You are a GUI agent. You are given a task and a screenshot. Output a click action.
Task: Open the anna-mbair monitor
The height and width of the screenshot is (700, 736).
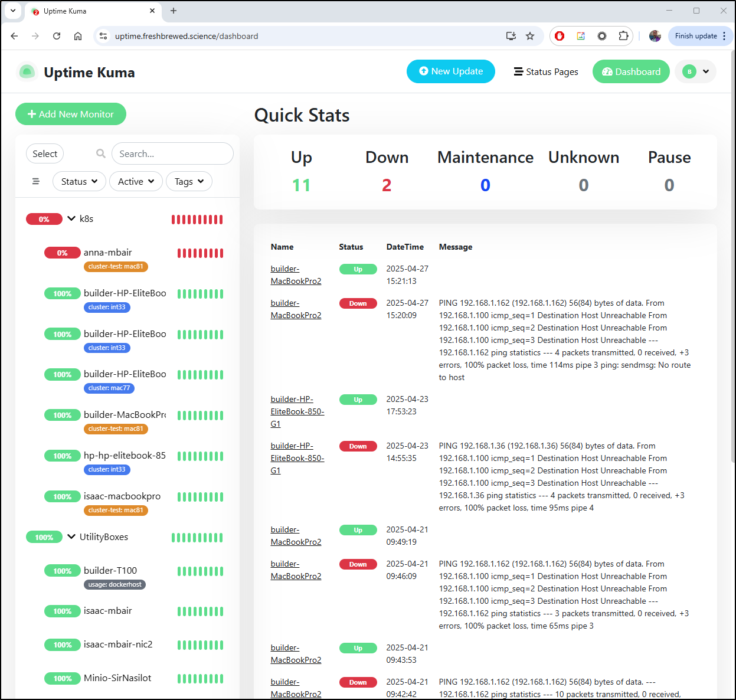click(108, 252)
